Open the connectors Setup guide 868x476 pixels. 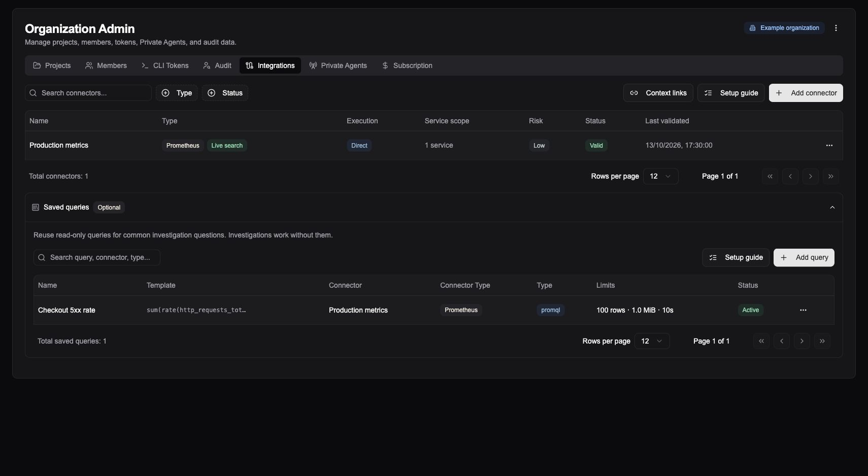(731, 93)
